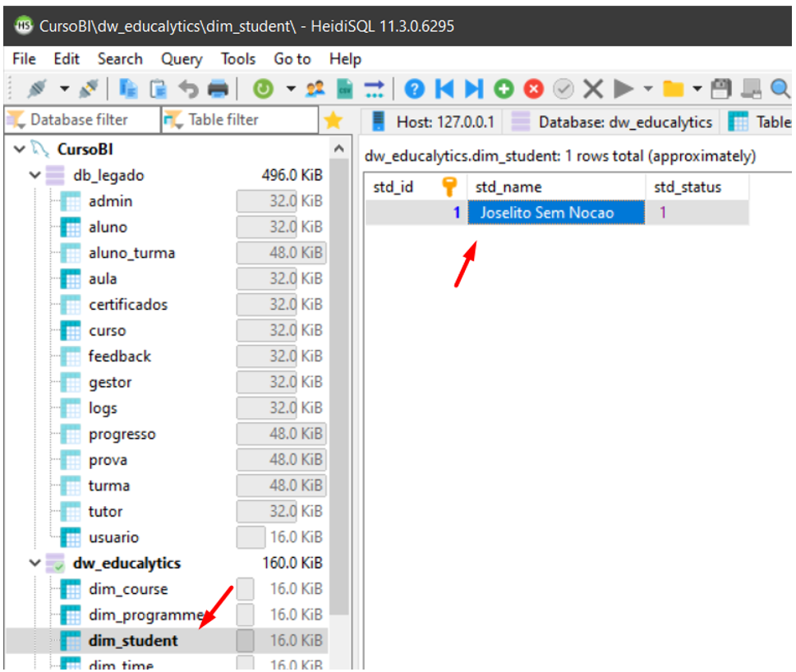796x672 pixels.
Task: Click into the Database filter field
Action: (82, 120)
